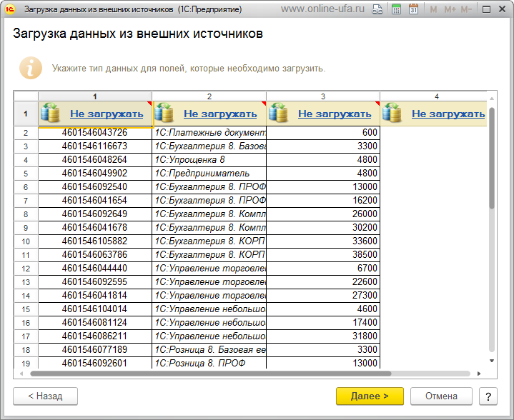This screenshot has height=420, width=514.
Task: Select column header 2
Action: (209, 96)
